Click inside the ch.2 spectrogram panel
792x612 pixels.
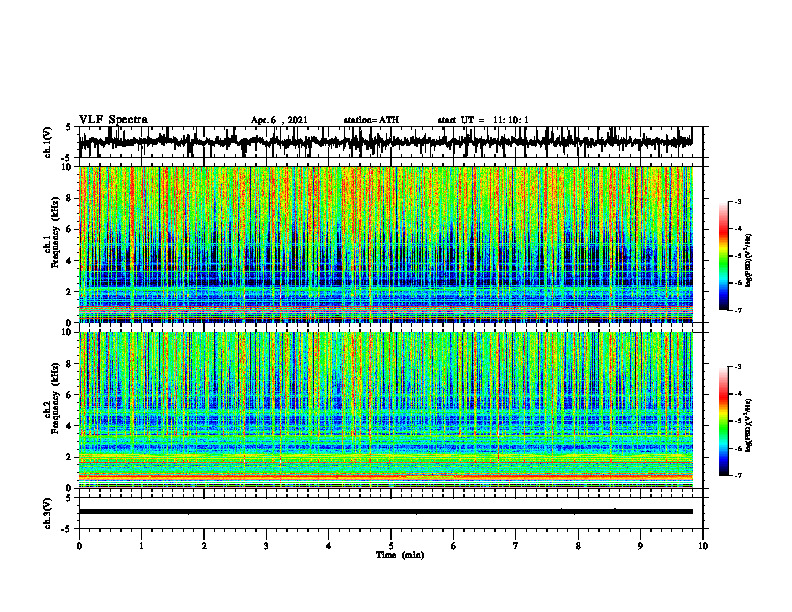click(386, 410)
